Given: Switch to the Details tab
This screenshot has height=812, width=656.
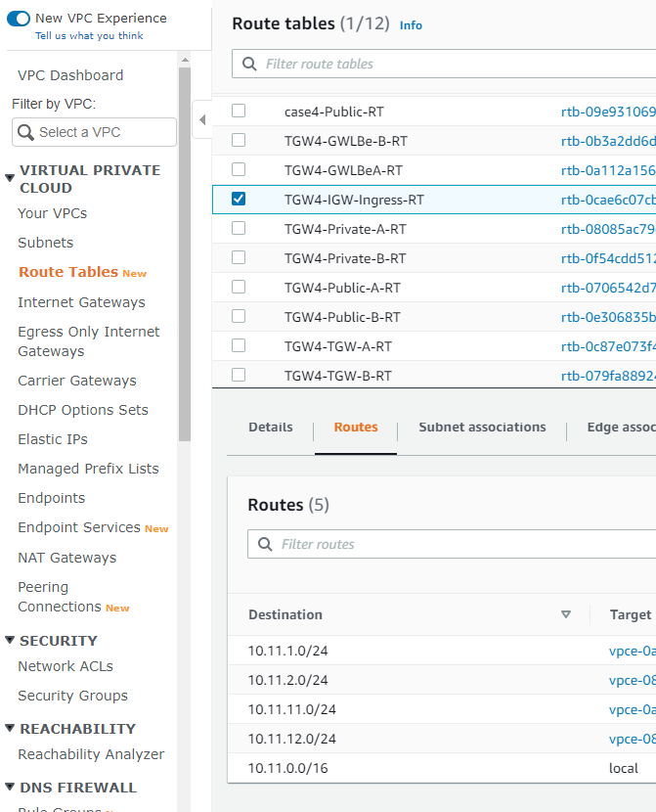Looking at the screenshot, I should tap(271, 428).
